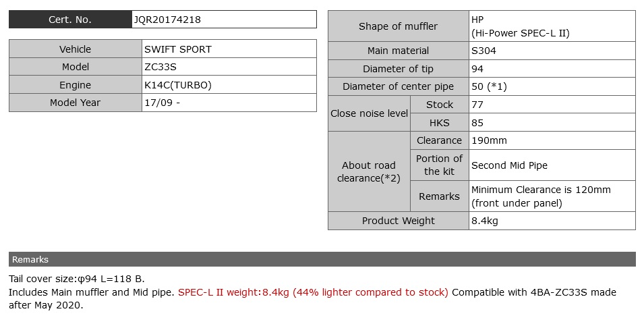Select the Model Year value 17/09 -
The width and height of the screenshot is (644, 326).
point(229,103)
